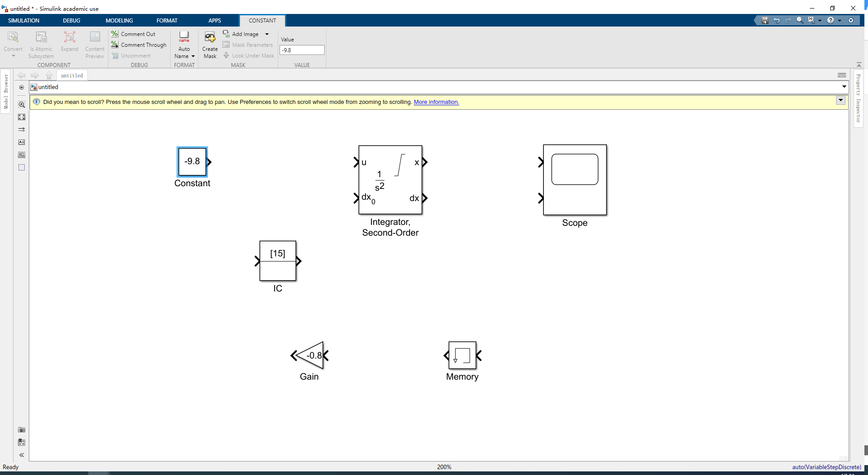Click the screenshot camera icon
This screenshot has width=868, height=475.
coord(22,430)
